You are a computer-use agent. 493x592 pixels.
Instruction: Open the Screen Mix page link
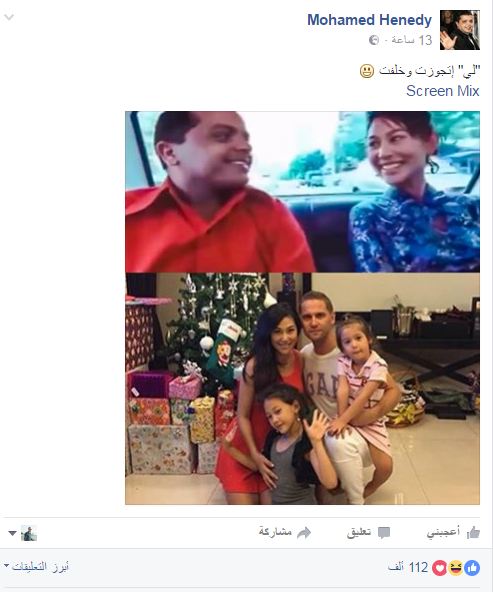coord(442,91)
